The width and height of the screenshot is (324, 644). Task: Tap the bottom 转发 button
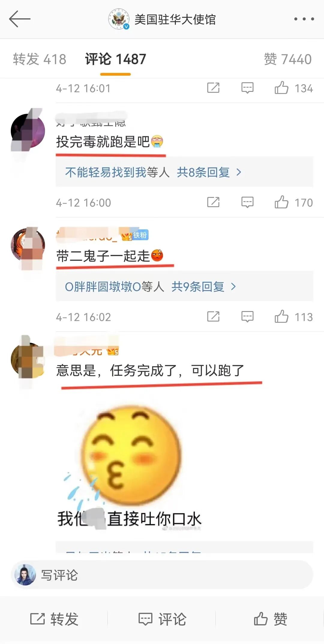tap(54, 619)
